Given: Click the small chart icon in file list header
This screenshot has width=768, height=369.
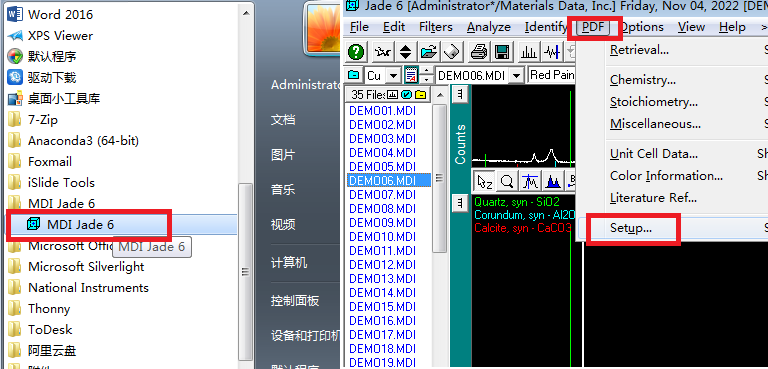Looking at the screenshot, I should click(392, 95).
